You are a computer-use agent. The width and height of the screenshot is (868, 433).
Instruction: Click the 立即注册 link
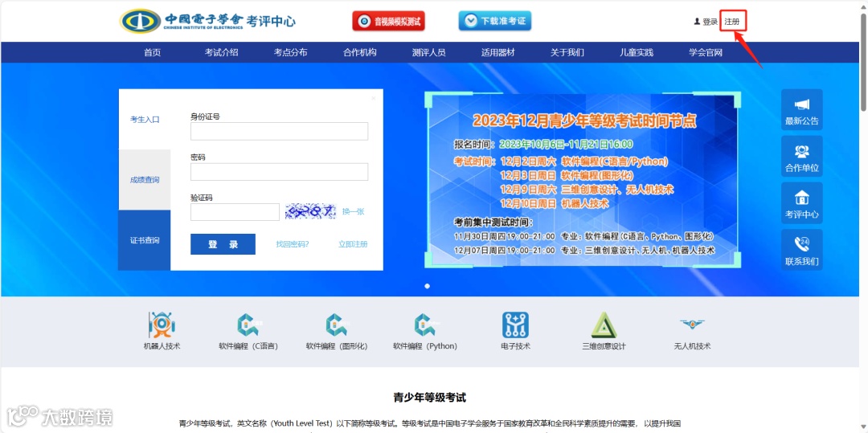[x=353, y=244]
